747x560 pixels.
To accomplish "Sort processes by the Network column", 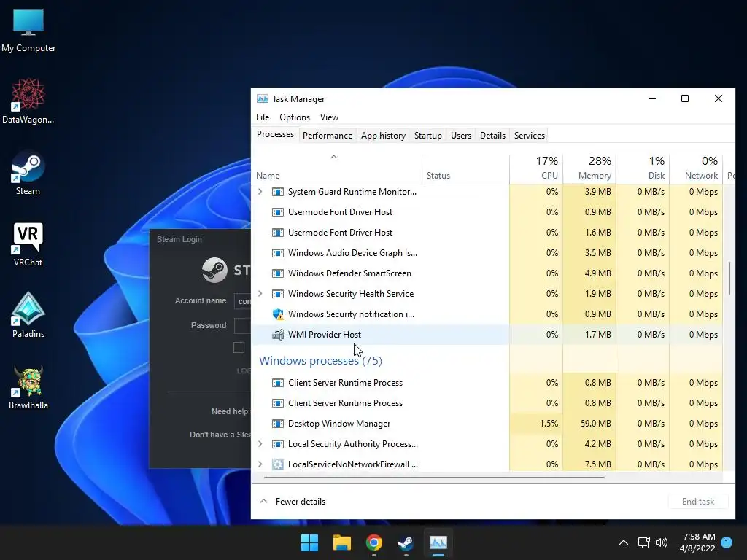I will [696, 168].
